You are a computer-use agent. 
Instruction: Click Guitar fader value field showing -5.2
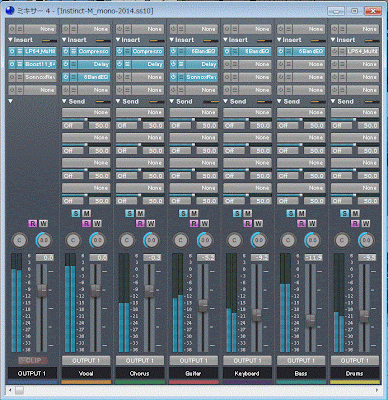coord(206,258)
